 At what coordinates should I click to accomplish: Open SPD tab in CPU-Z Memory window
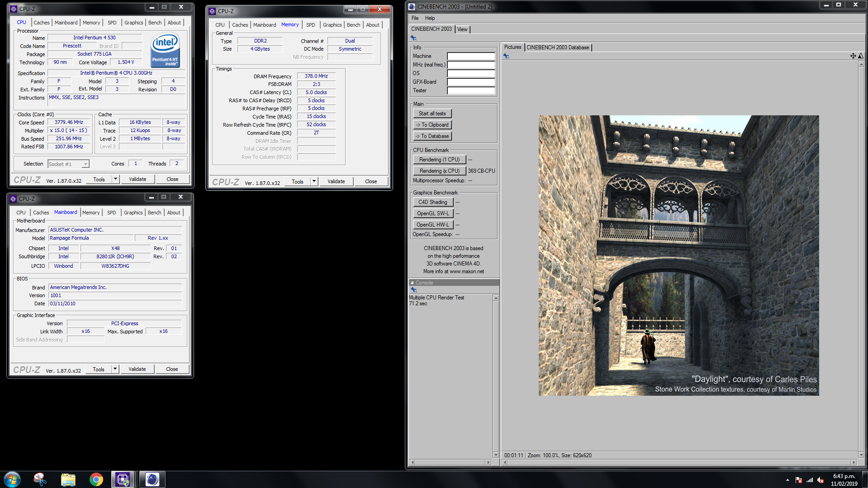311,25
